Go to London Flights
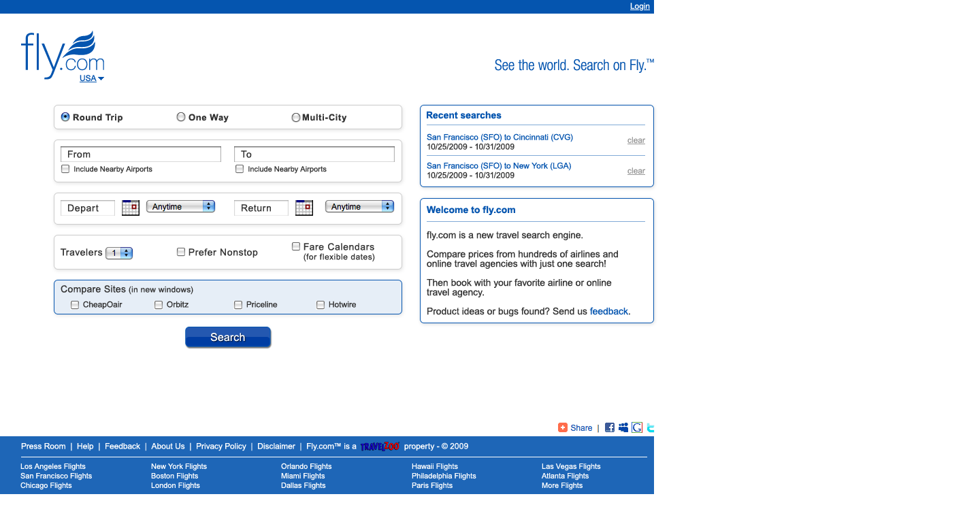980x505 pixels. 176,486
